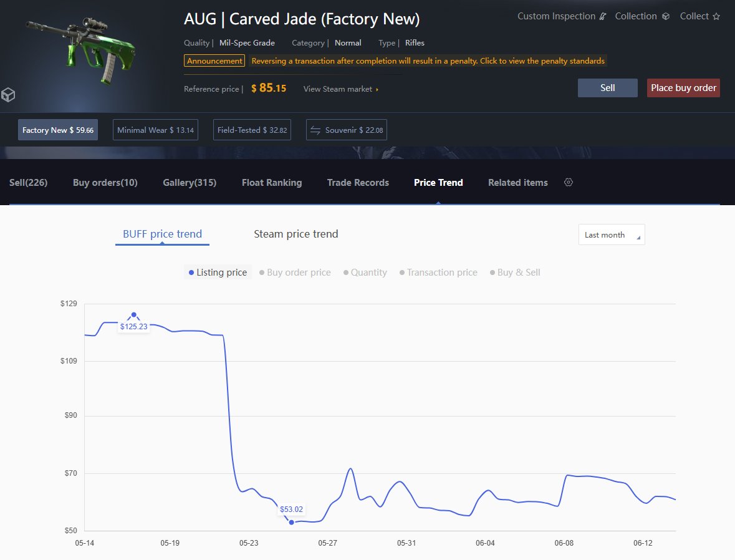Click the Mil-Spec Grade quality text

tap(247, 42)
